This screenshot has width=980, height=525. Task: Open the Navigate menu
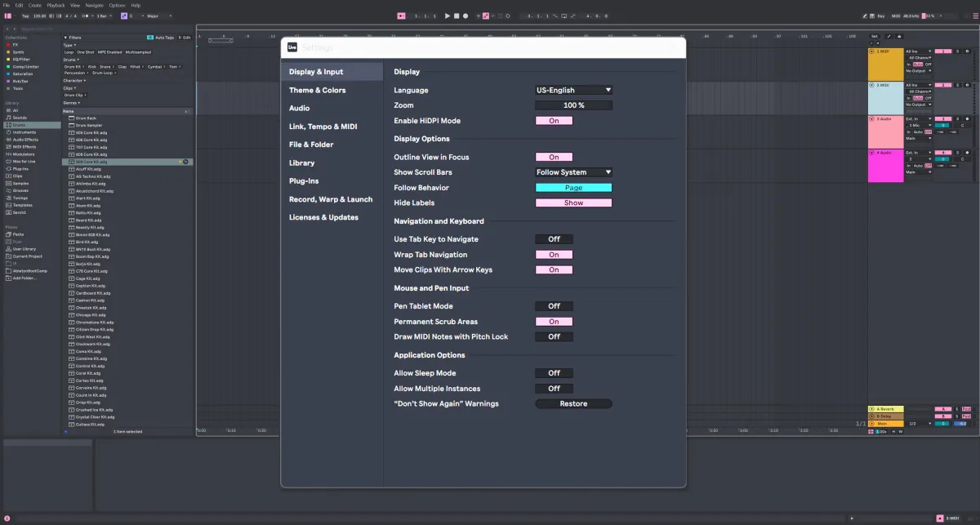click(95, 5)
